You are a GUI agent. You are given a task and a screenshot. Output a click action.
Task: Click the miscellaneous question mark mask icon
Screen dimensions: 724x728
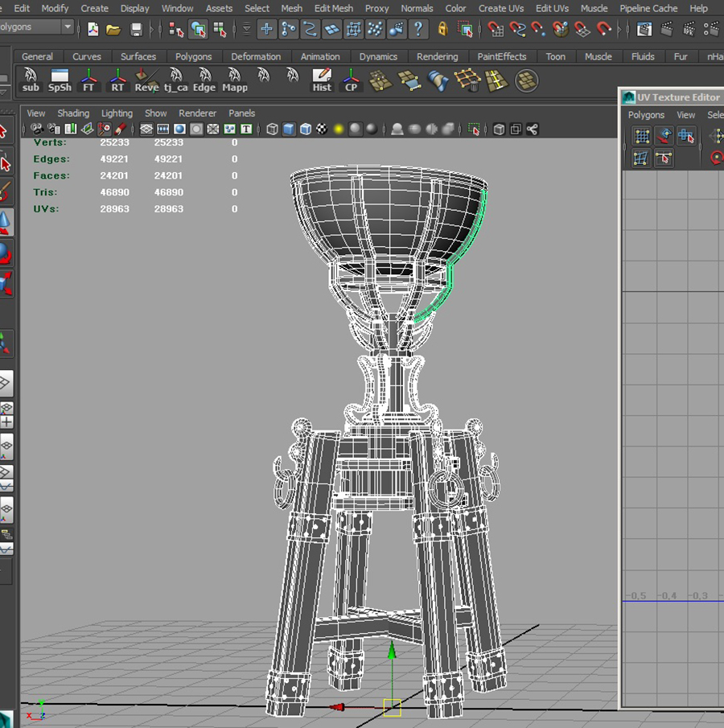418,29
